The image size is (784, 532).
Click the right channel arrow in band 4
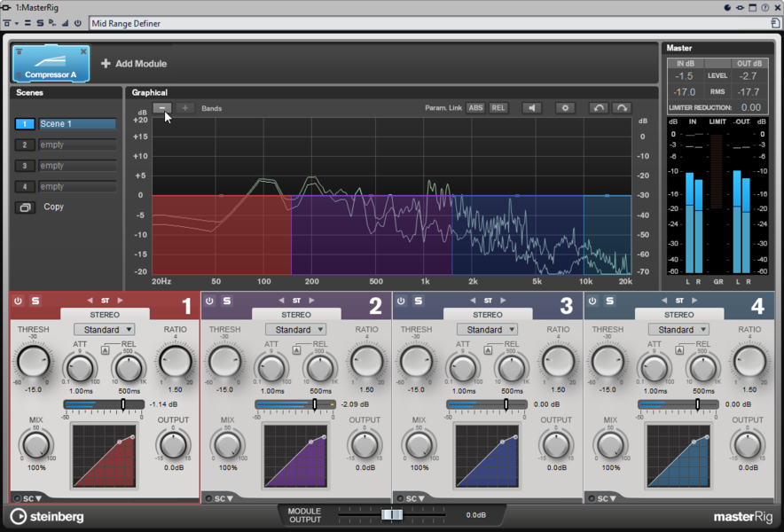(x=694, y=301)
